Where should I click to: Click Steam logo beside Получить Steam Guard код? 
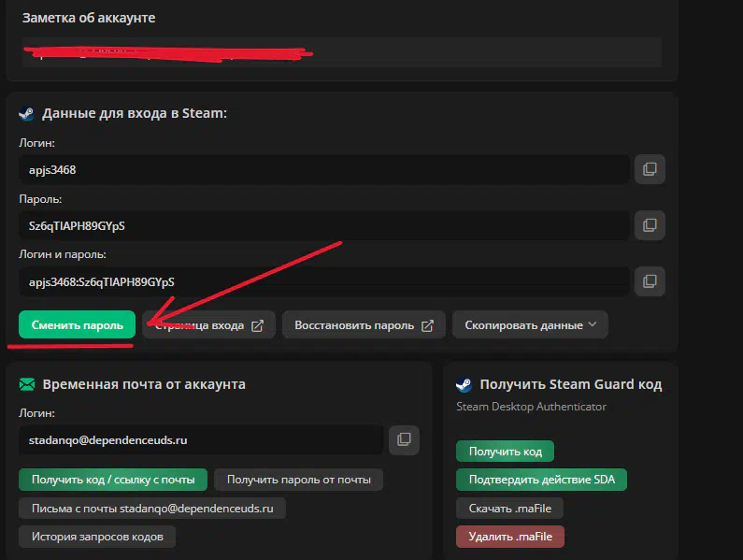(464, 384)
